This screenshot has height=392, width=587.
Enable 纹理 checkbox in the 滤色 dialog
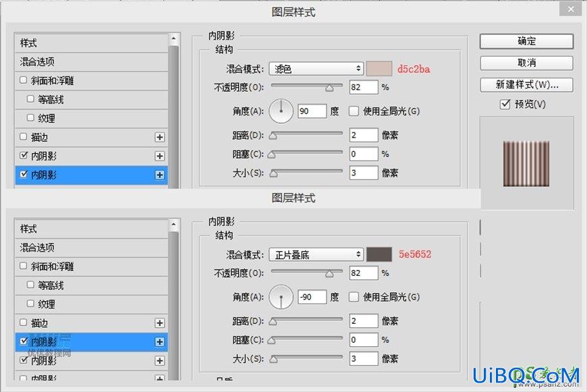30,118
